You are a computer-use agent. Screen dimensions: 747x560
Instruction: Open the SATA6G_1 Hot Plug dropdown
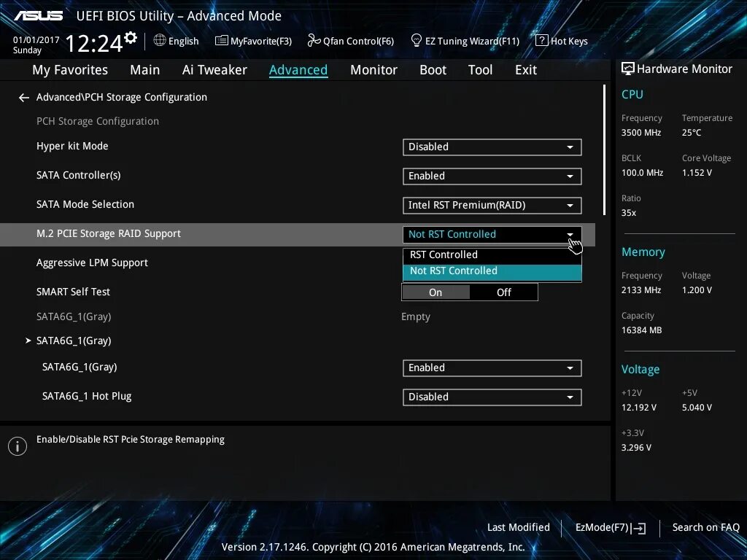pos(491,397)
